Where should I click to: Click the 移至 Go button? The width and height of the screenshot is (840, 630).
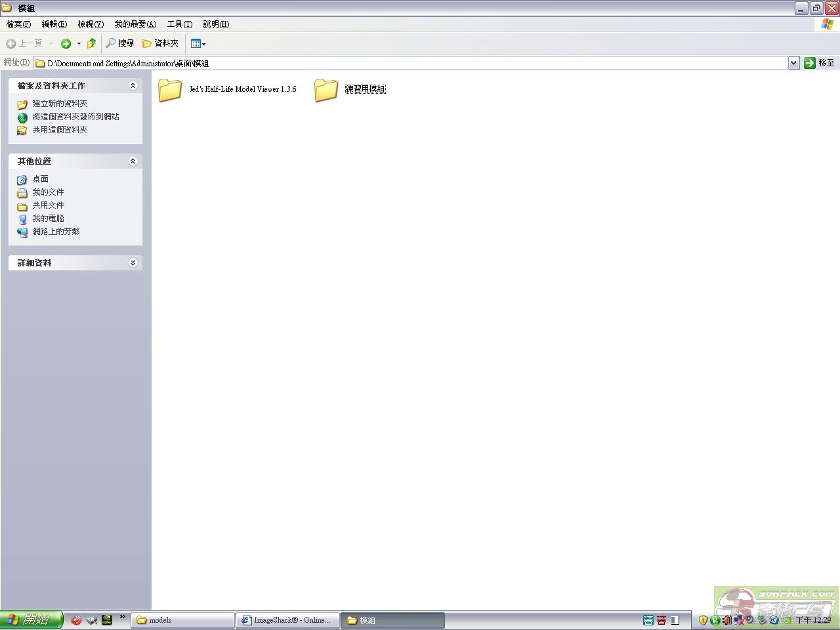[820, 63]
